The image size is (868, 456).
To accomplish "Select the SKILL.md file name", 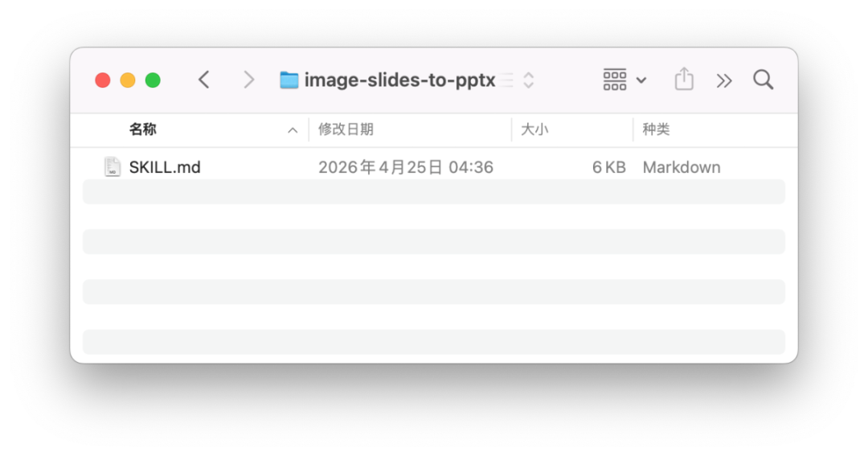I will click(x=165, y=167).
